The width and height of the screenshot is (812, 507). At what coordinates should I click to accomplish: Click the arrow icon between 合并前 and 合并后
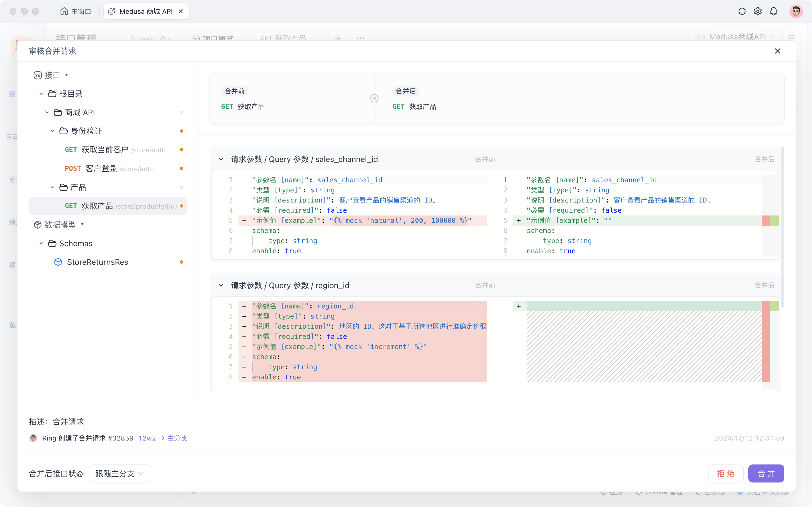pyautogui.click(x=374, y=98)
